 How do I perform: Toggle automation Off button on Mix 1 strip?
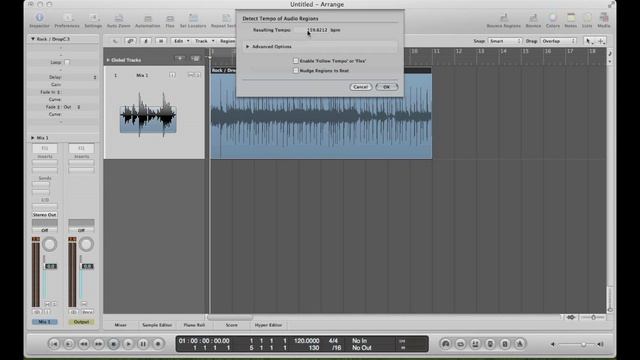click(x=44, y=230)
